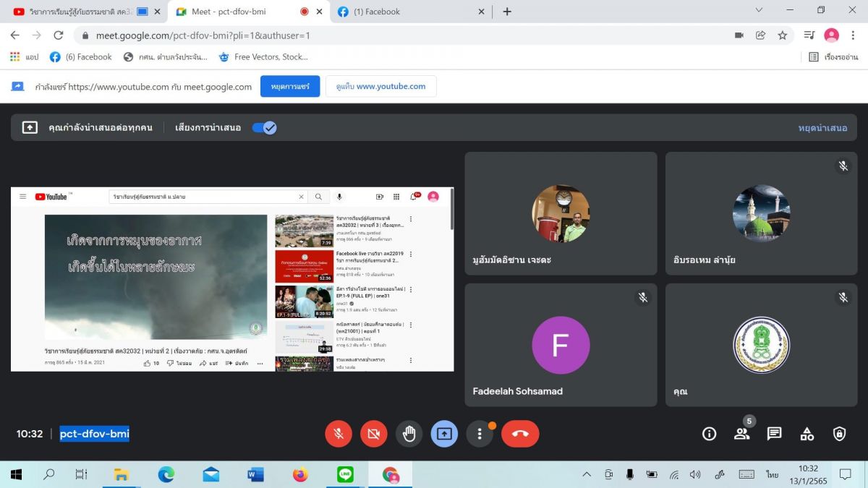Open the meeting details info icon
868x488 pixels.
pos(709,434)
